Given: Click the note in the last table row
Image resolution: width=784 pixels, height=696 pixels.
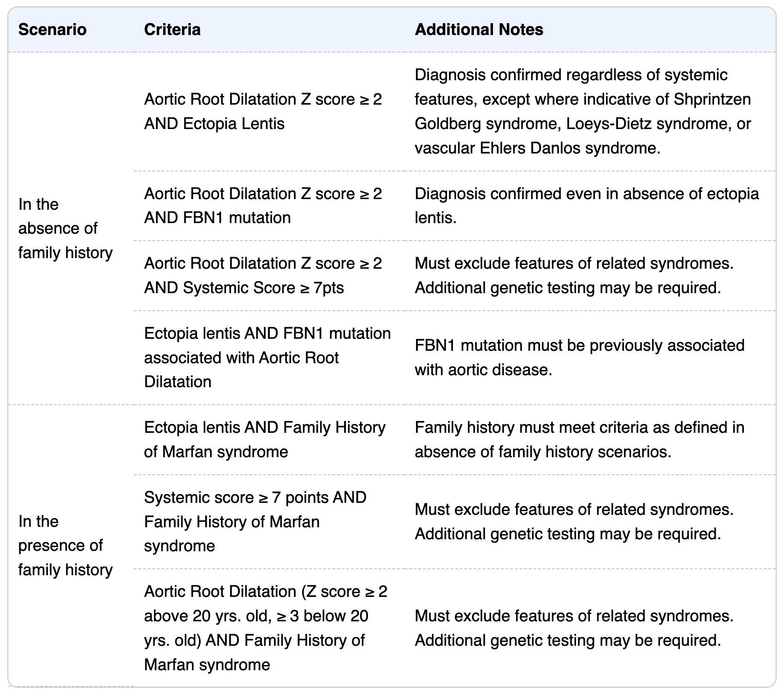Looking at the screenshot, I should 574,628.
